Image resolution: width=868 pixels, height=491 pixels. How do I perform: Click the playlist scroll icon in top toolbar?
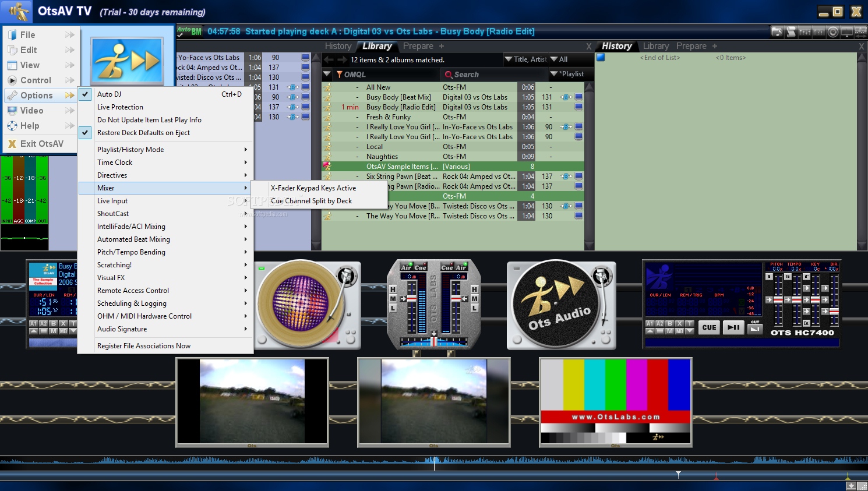click(791, 31)
